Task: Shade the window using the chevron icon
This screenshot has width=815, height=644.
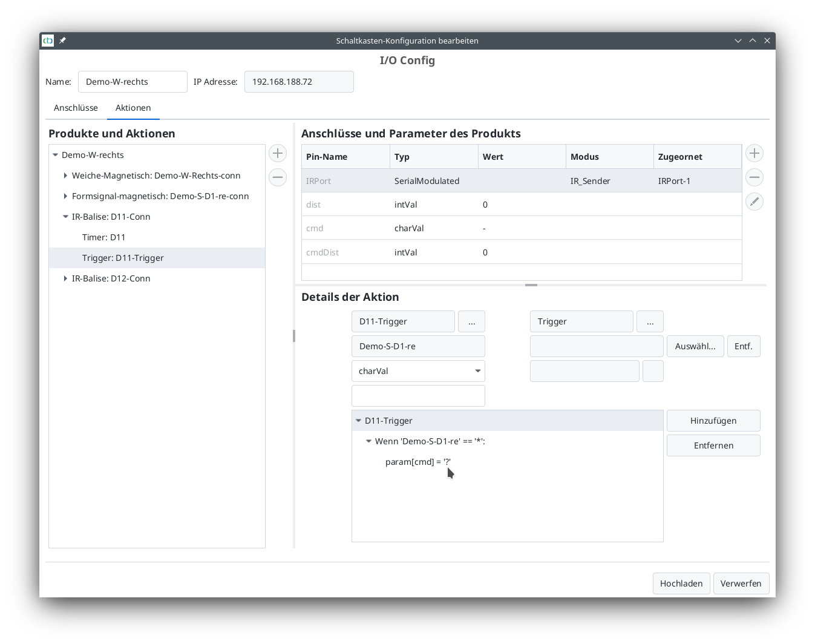Action: (752, 41)
